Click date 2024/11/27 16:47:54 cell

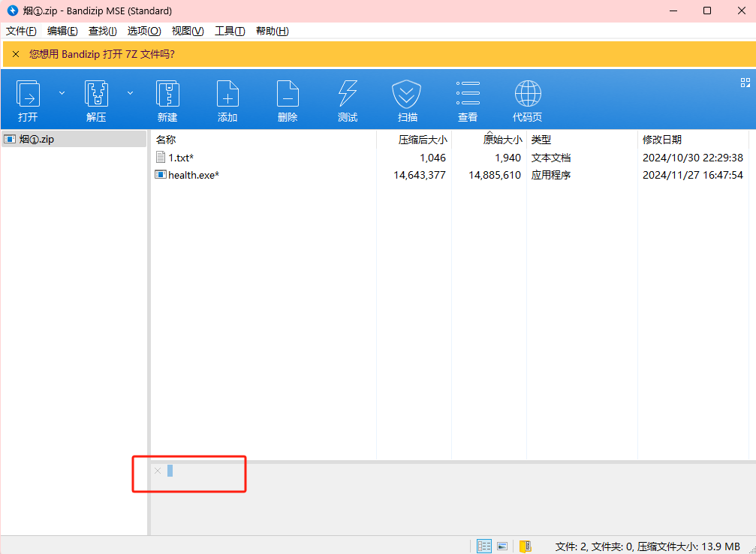tap(693, 175)
